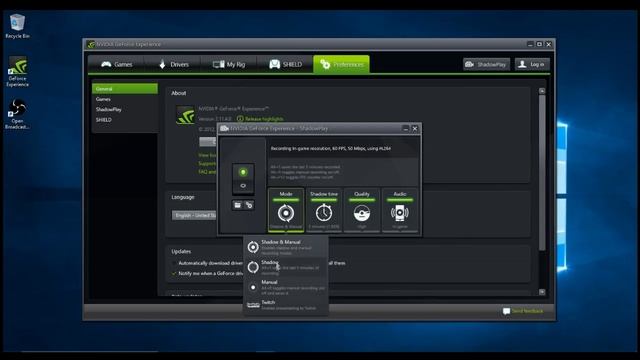Click the preferences scrollbar down arrow
Viewport: 640px width, 360px height.
pos(542,292)
